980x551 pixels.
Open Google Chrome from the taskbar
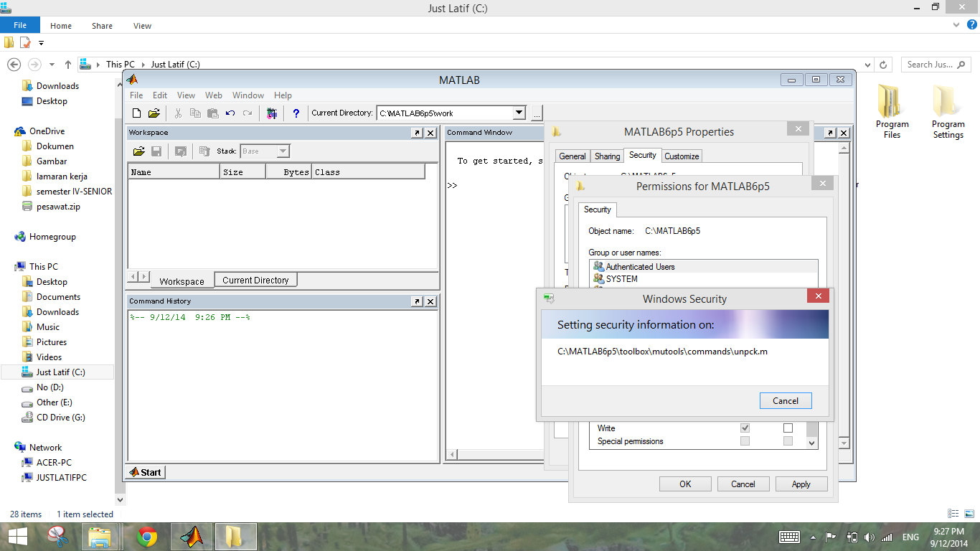(x=147, y=537)
